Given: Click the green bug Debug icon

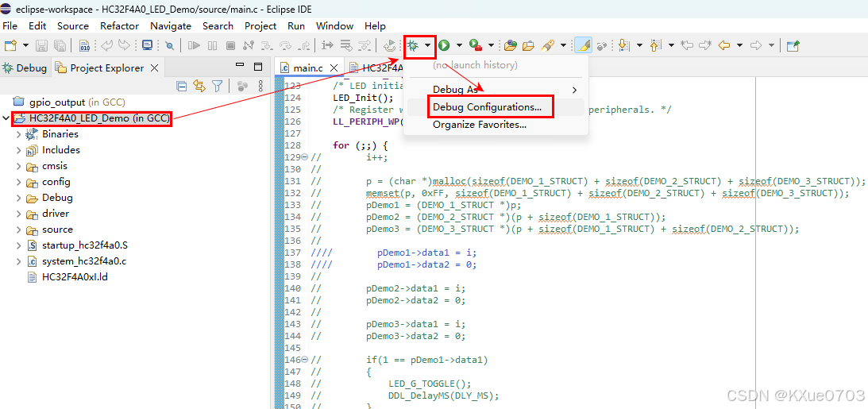Looking at the screenshot, I should coord(413,45).
